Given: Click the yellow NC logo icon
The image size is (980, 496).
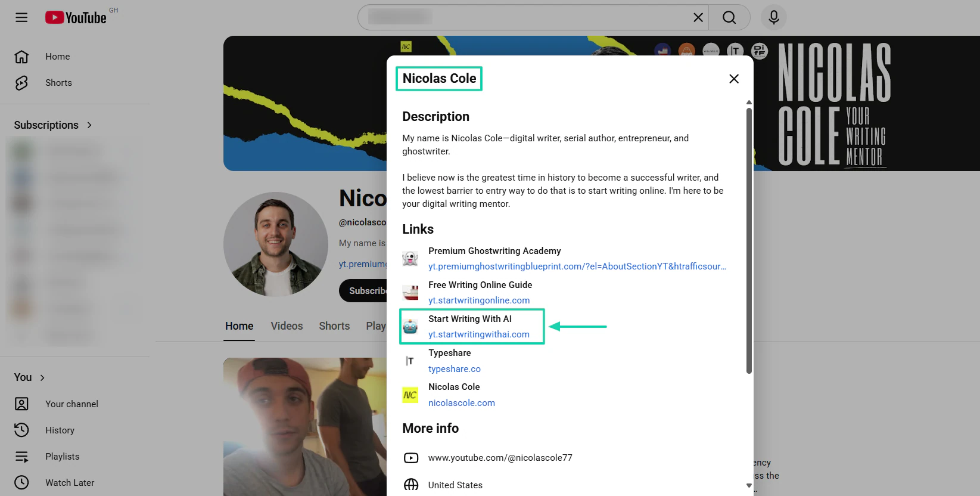Looking at the screenshot, I should (410, 395).
